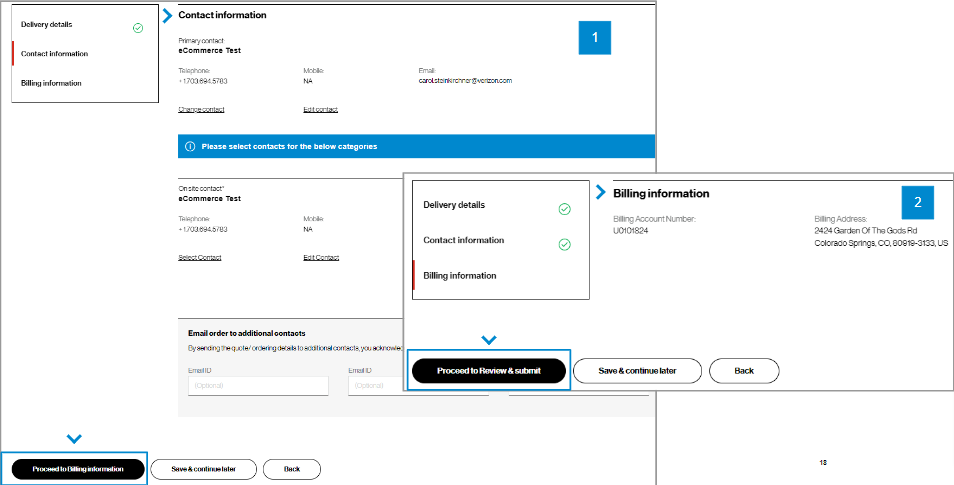954x485 pixels.
Task: Click the first optional Email ID field
Action: (x=258, y=386)
